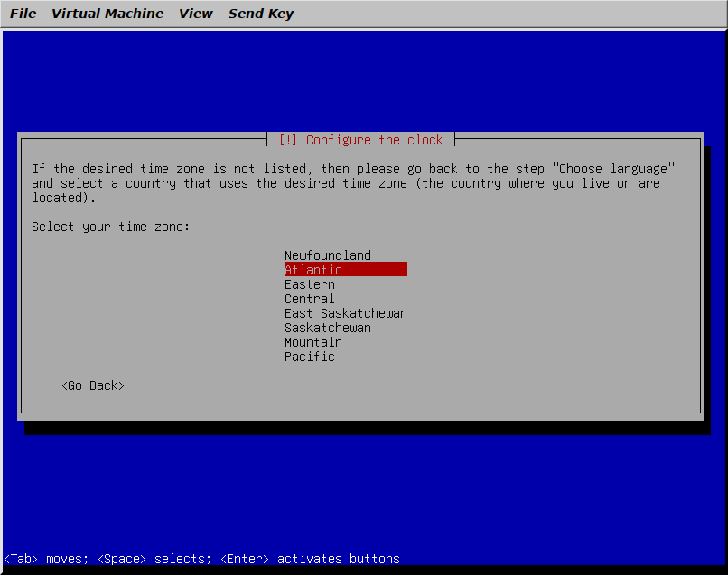Screen dimensions: 728x575
Task: Select the Mountain time zone
Action: pos(313,342)
